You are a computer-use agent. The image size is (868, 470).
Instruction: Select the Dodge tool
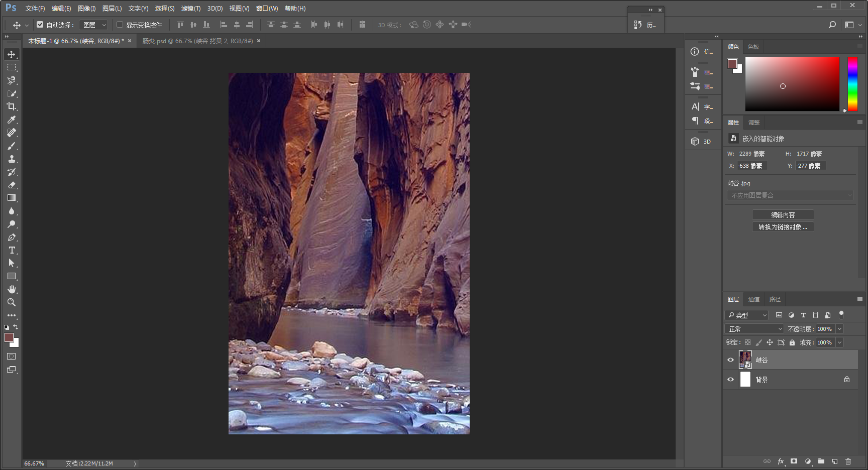(12, 224)
